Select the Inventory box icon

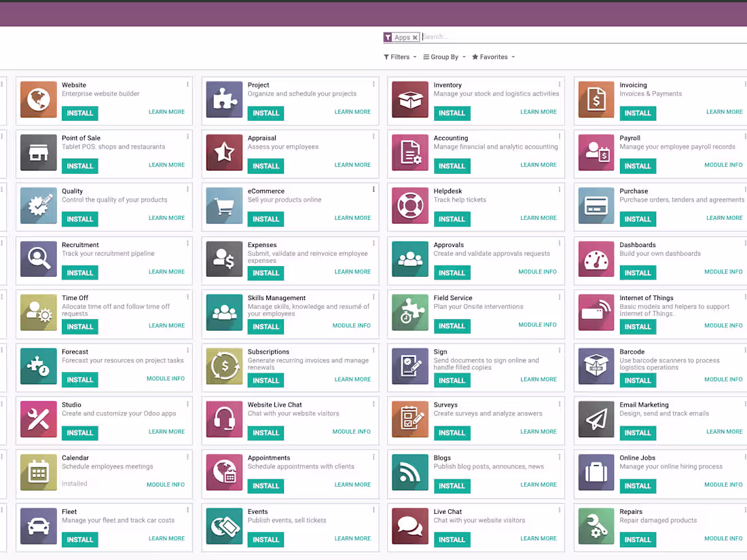pyautogui.click(x=410, y=100)
